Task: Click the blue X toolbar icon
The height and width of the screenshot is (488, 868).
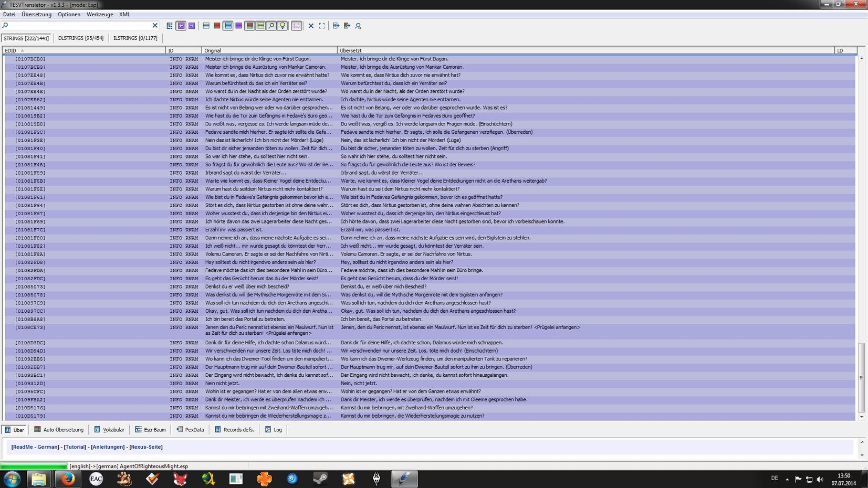Action: pyautogui.click(x=311, y=26)
